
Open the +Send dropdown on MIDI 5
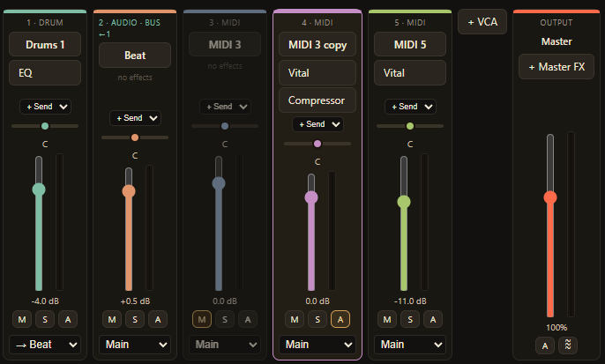pos(410,107)
